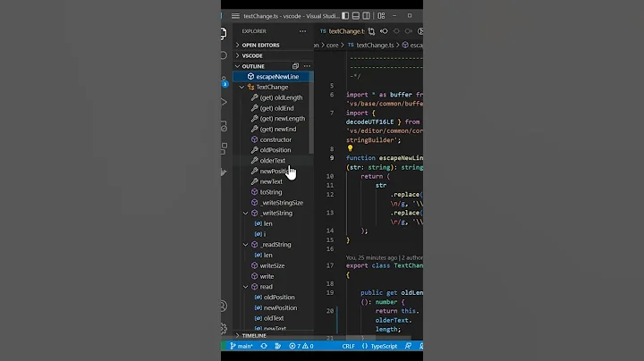Click icon right of TypeScript in status bar
644x361 pixels.
pos(408,346)
